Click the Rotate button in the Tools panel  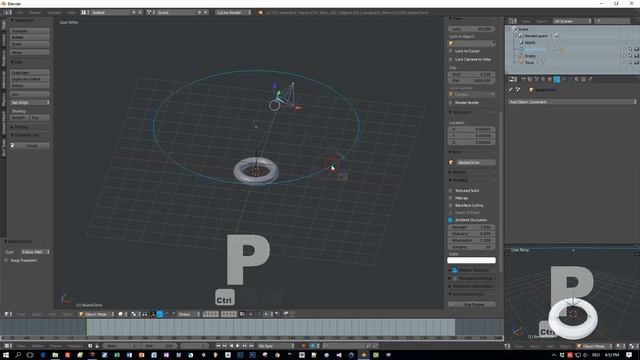click(x=30, y=37)
